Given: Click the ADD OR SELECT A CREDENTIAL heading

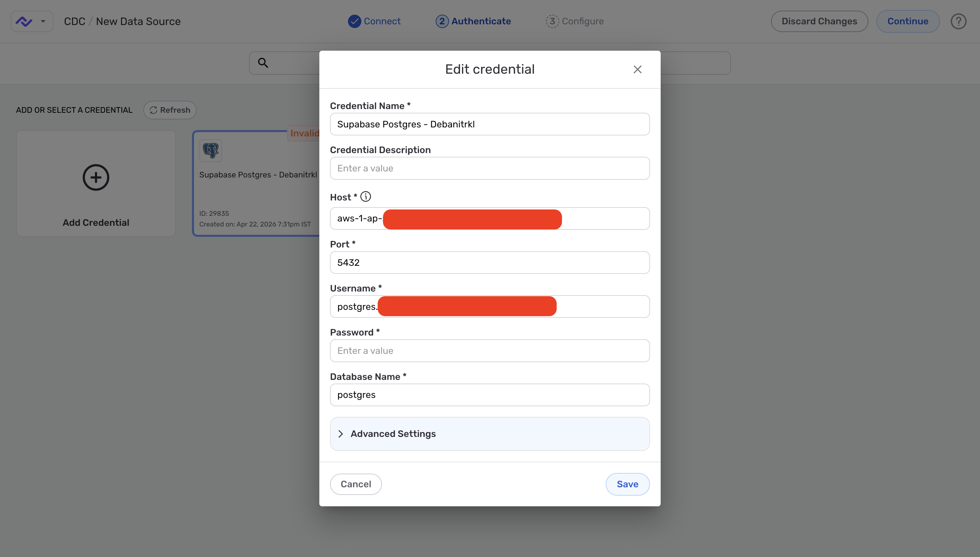Looking at the screenshot, I should point(74,110).
